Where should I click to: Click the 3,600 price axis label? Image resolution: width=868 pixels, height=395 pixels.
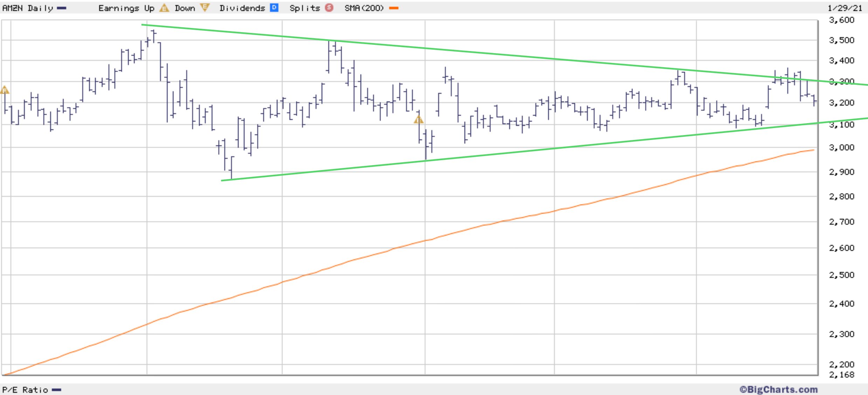pyautogui.click(x=841, y=20)
